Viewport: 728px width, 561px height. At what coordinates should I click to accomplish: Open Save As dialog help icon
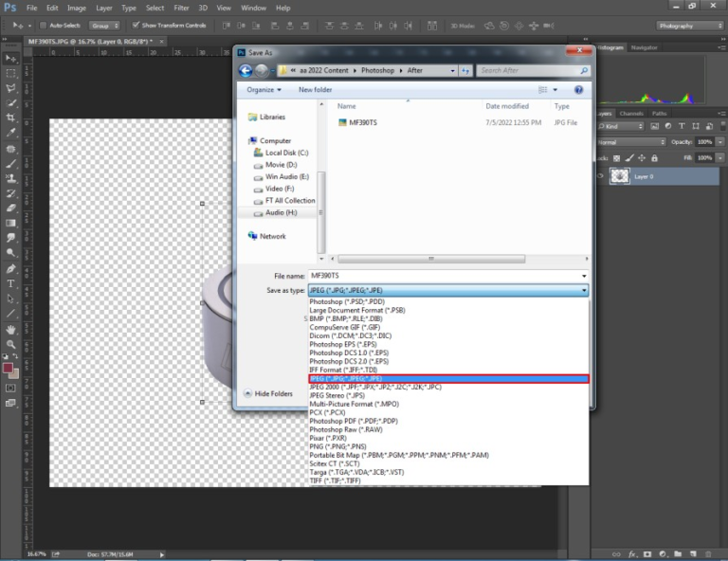tap(578, 90)
